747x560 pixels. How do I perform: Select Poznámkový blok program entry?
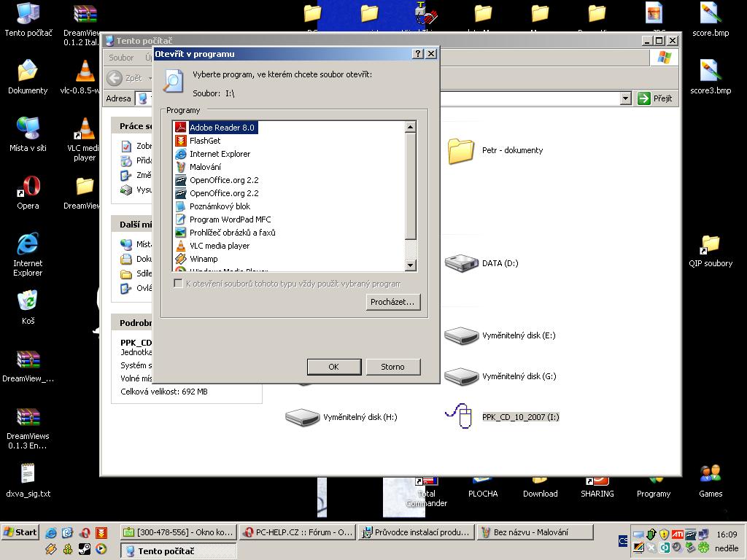point(220,206)
